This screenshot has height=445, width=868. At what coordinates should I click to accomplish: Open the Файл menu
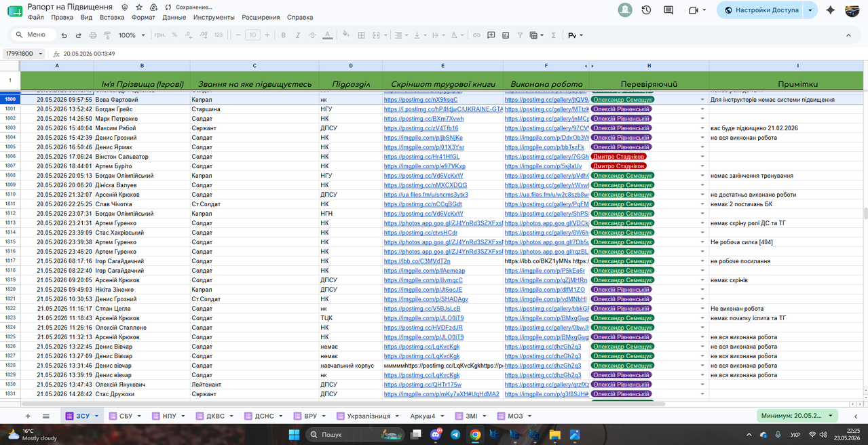(37, 17)
